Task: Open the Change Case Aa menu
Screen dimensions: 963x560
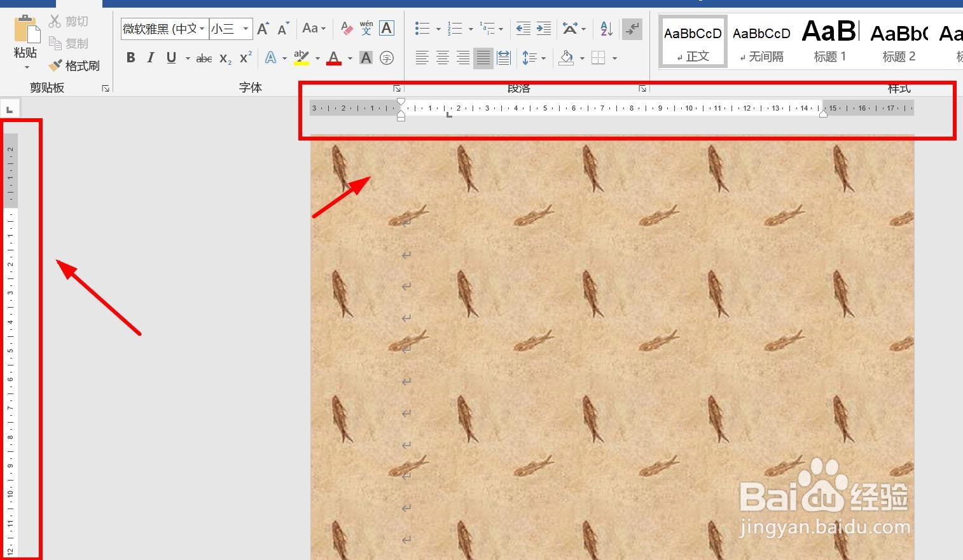Action: 314,29
